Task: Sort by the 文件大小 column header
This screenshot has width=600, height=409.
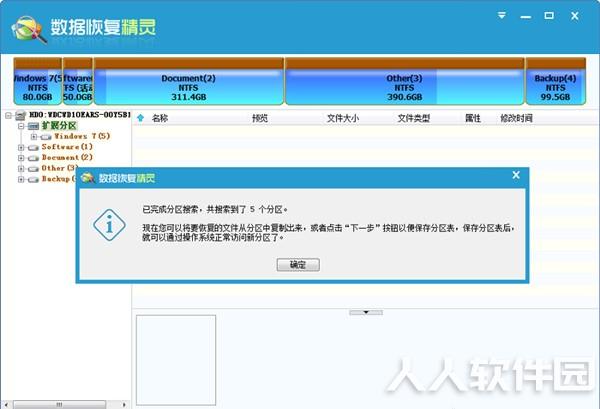Action: (343, 118)
